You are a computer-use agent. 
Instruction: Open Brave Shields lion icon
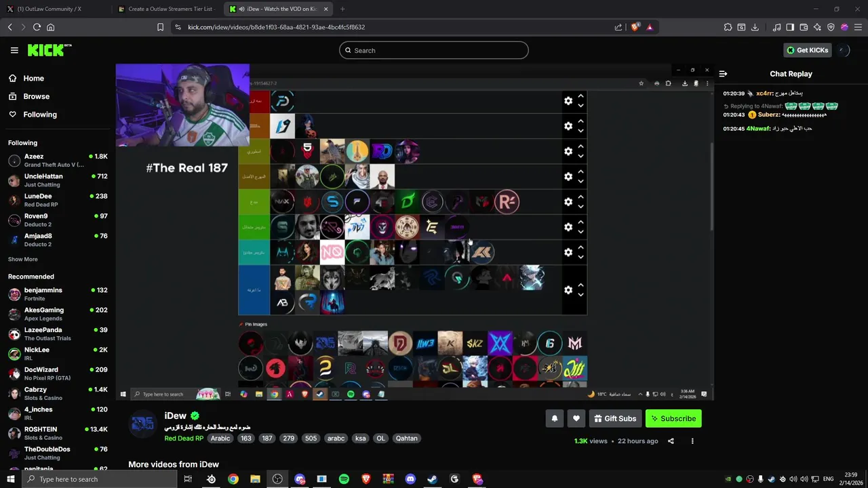tap(635, 27)
